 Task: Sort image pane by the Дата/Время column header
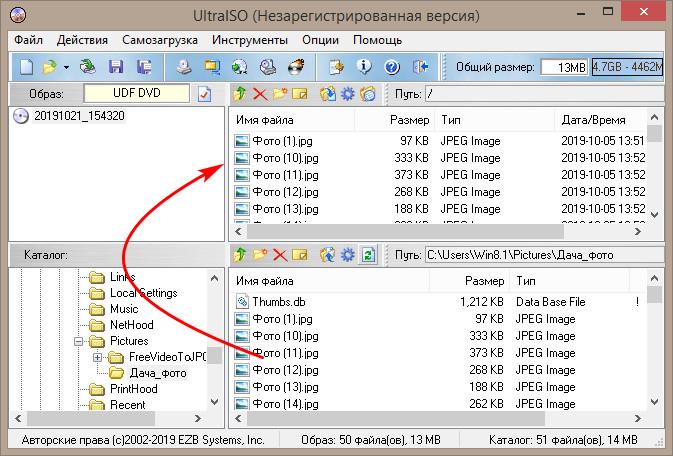tap(600, 120)
